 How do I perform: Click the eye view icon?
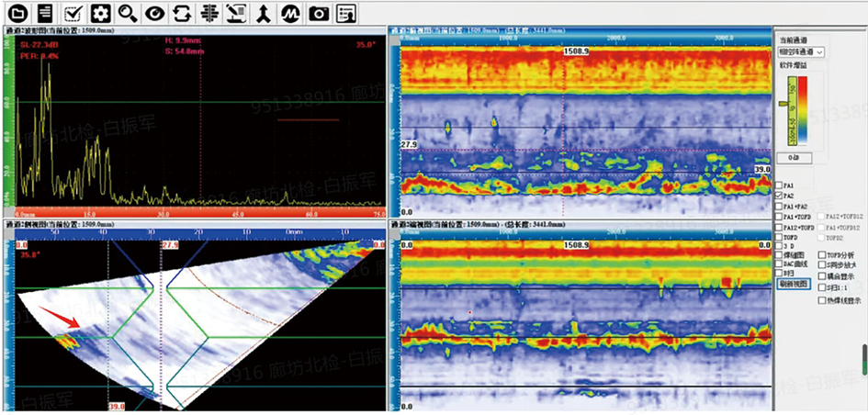pyautogui.click(x=155, y=13)
